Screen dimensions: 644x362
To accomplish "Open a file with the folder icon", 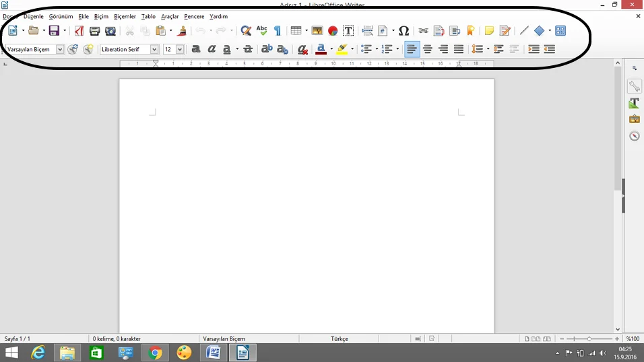I will 33,30.
